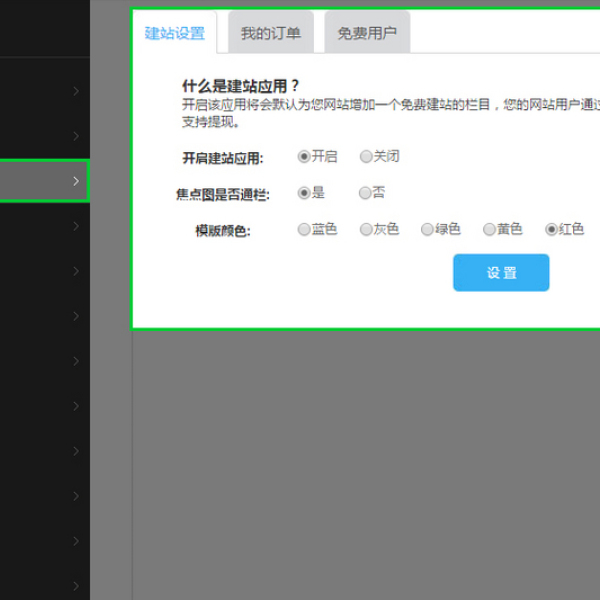Select 关闭 to disable 建站应用

tap(366, 157)
